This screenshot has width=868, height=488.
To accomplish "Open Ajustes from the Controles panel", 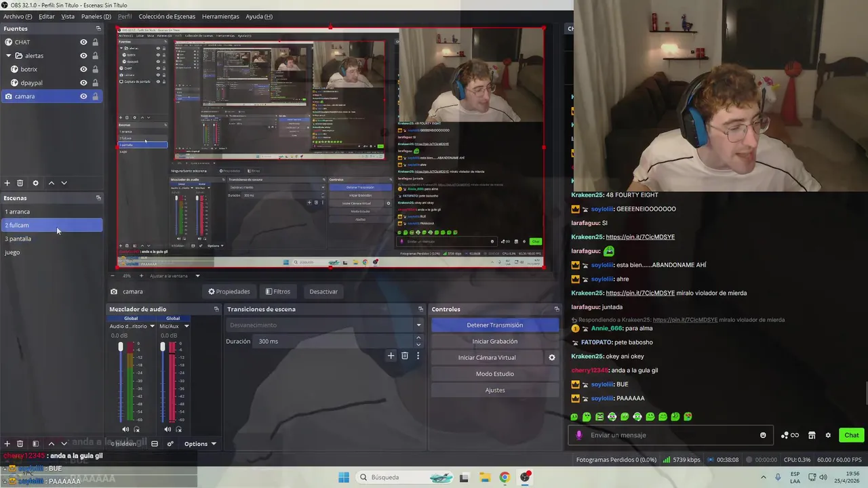I will point(495,390).
